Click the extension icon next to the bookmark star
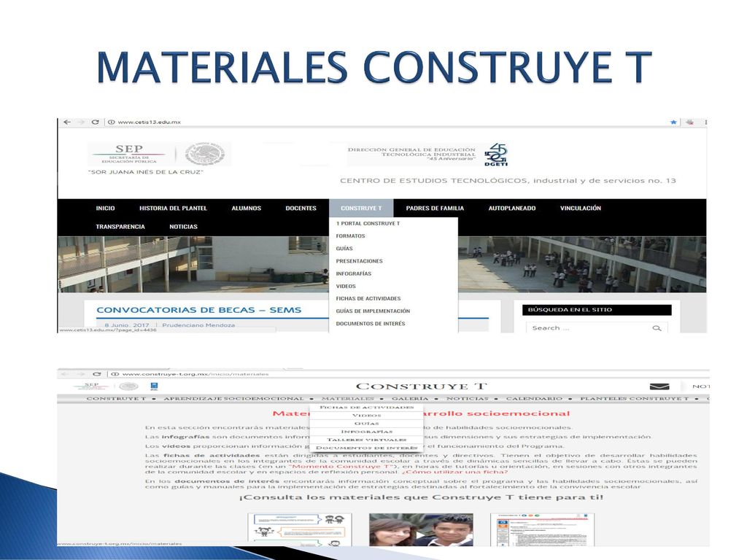Image resolution: width=747 pixels, height=560 pixels. click(x=689, y=122)
